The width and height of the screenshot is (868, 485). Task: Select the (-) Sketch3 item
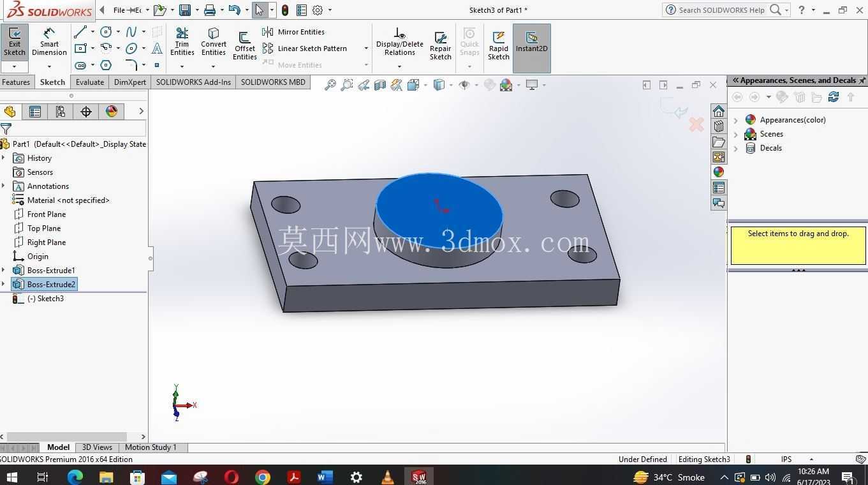[38, 299]
